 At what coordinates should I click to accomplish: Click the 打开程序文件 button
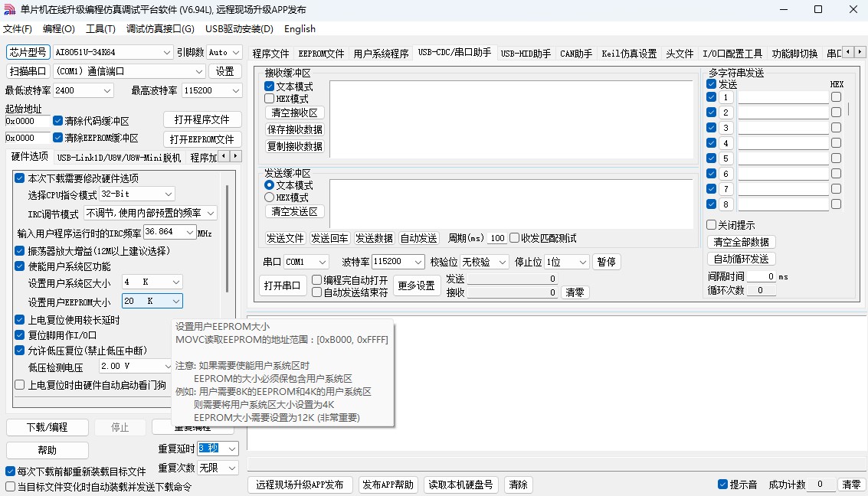201,119
